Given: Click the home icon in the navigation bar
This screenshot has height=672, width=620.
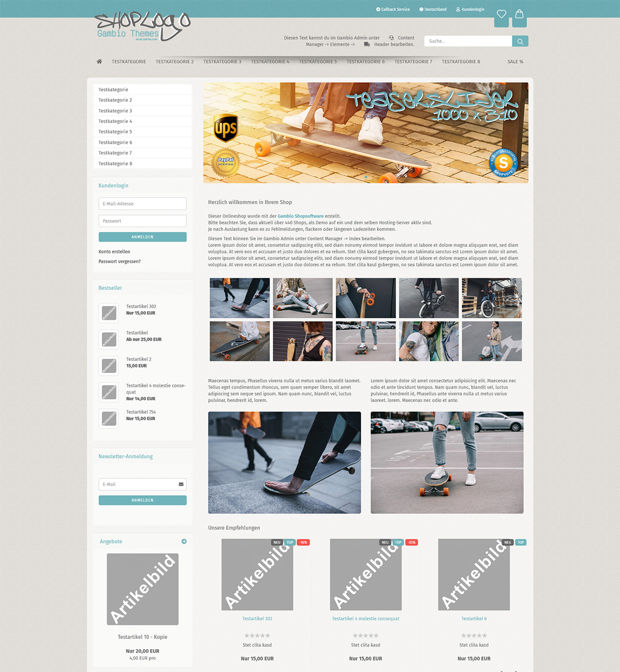Looking at the screenshot, I should pyautogui.click(x=99, y=62).
